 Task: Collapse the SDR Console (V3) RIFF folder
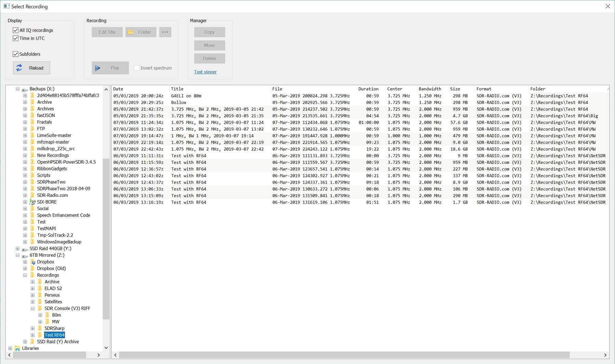32,308
